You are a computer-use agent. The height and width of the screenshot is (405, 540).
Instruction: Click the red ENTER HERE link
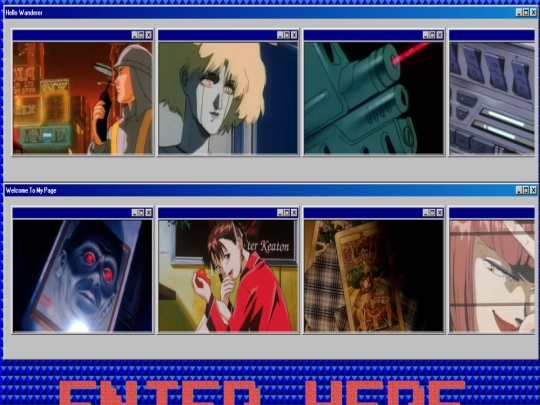coord(262,393)
